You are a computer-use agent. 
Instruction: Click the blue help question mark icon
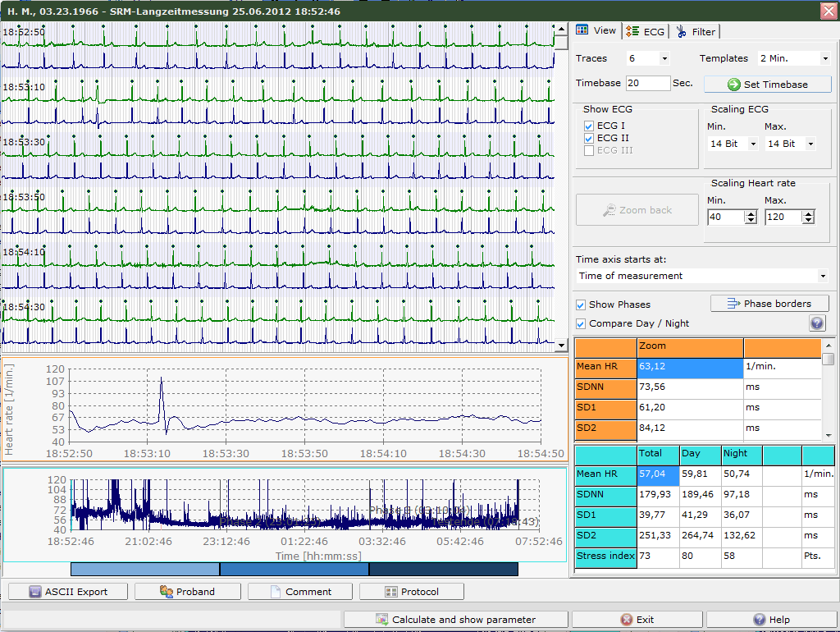pos(817,323)
